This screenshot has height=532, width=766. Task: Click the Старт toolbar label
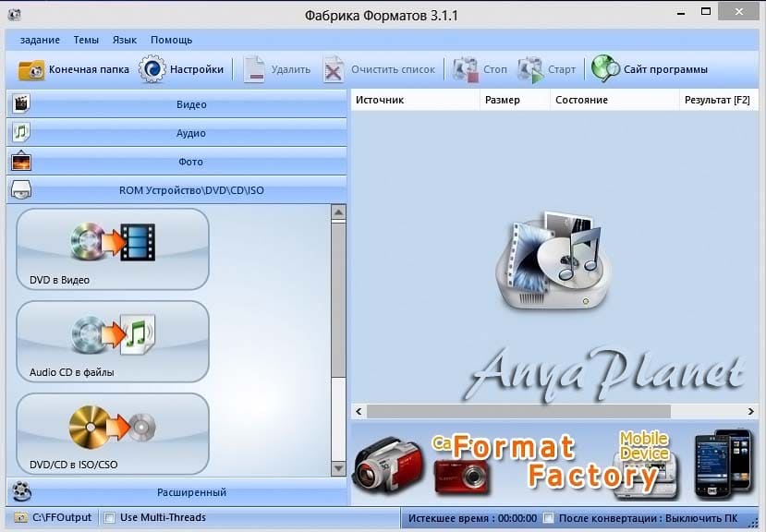[562, 69]
